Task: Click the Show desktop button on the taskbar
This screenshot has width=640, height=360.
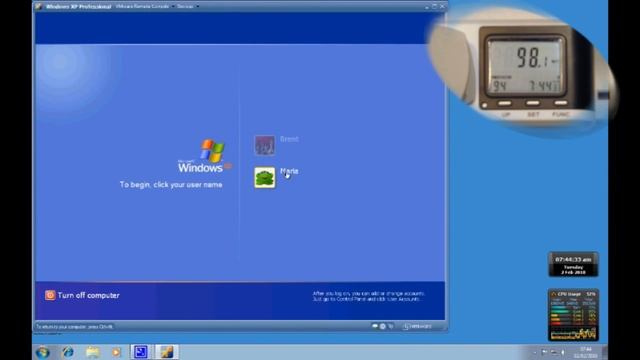Action: 604,352
